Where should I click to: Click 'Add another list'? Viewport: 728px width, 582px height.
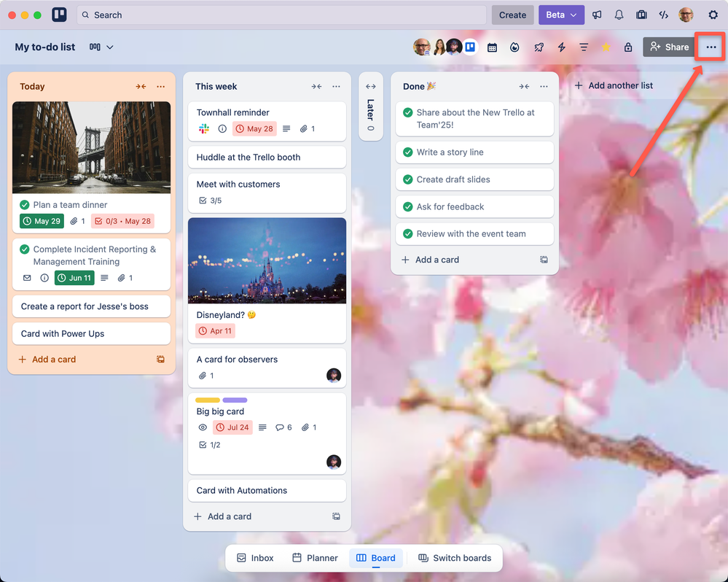[614, 85]
